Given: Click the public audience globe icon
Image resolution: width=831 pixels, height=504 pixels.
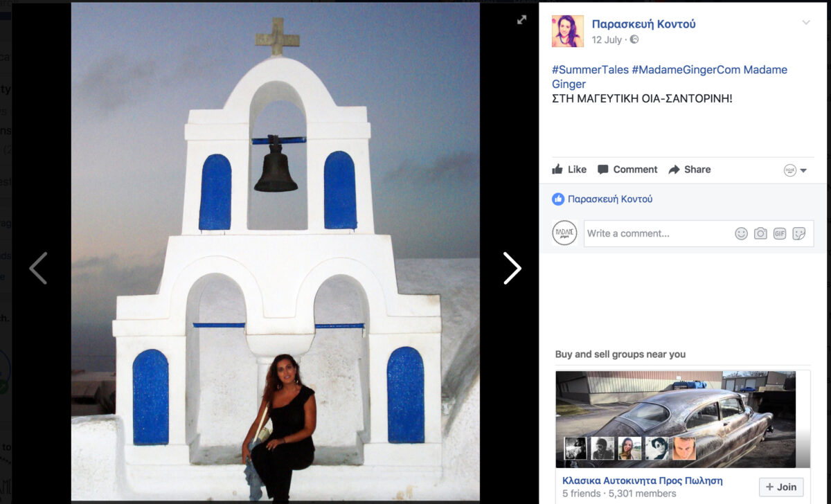Looking at the screenshot, I should point(634,40).
